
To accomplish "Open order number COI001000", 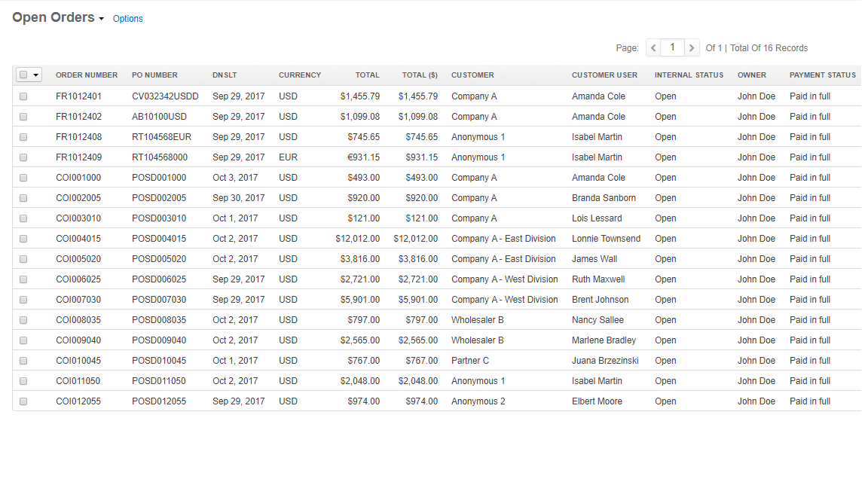I will (78, 178).
